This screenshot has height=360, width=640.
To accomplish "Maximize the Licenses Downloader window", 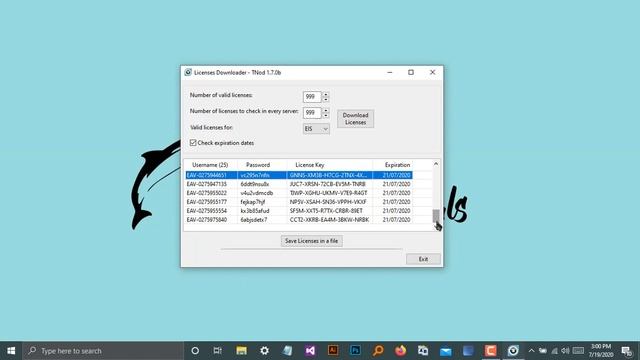I will click(411, 72).
